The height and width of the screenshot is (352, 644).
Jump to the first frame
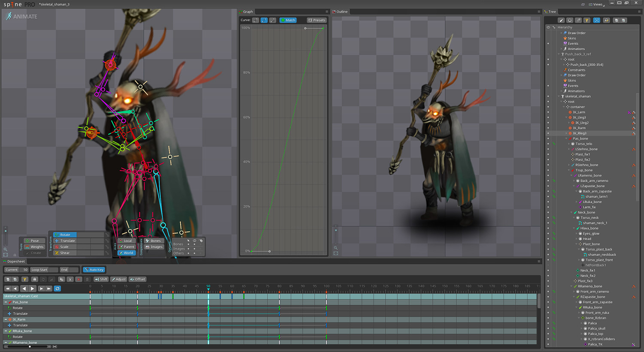click(x=8, y=289)
